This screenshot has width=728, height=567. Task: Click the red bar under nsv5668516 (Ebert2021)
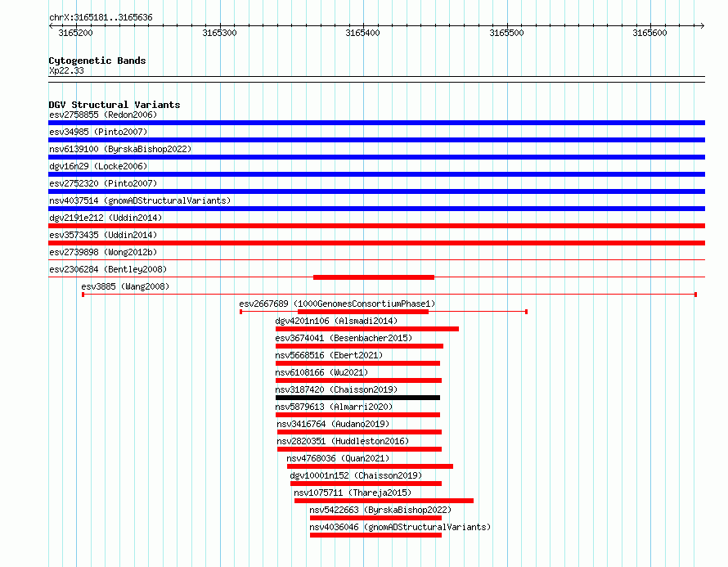tap(357, 363)
